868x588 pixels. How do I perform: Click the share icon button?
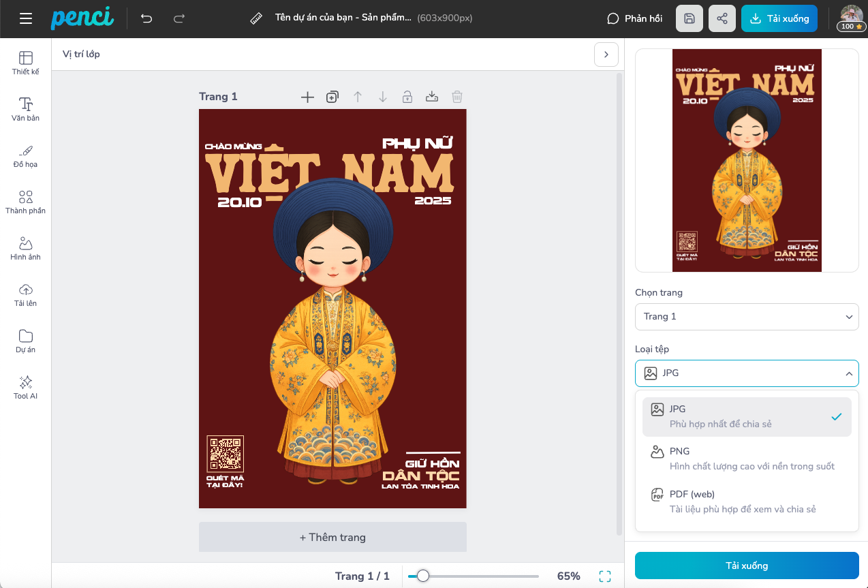(x=722, y=18)
